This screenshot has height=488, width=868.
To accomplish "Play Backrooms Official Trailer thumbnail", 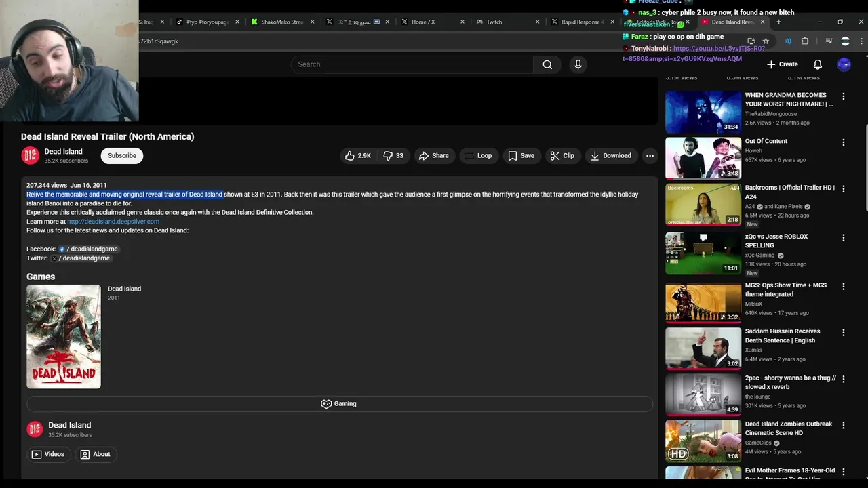I will (703, 205).
